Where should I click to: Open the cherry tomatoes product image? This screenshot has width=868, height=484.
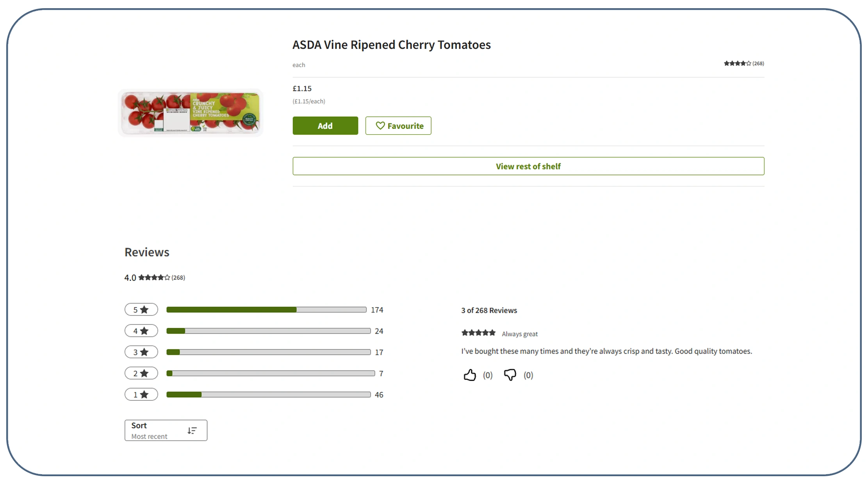coord(191,113)
